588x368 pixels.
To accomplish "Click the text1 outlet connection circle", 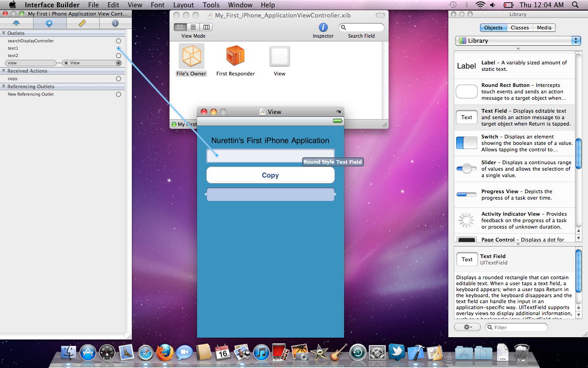I will (119, 48).
